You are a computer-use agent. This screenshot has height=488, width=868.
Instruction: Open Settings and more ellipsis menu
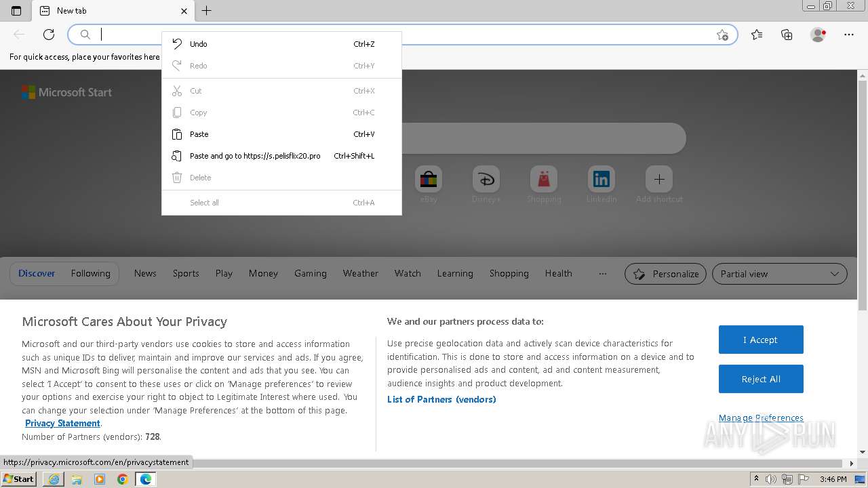point(849,35)
